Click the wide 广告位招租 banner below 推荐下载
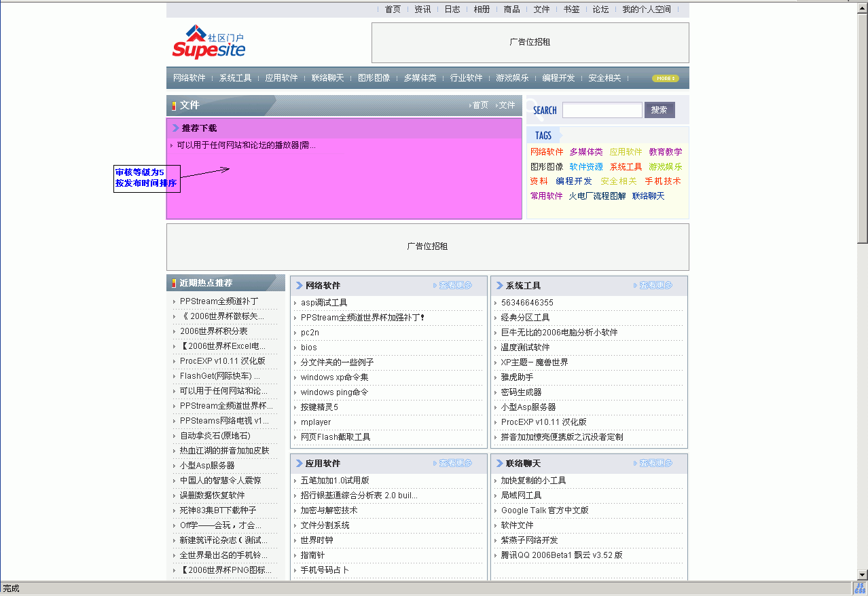868x596 pixels. [x=427, y=246]
